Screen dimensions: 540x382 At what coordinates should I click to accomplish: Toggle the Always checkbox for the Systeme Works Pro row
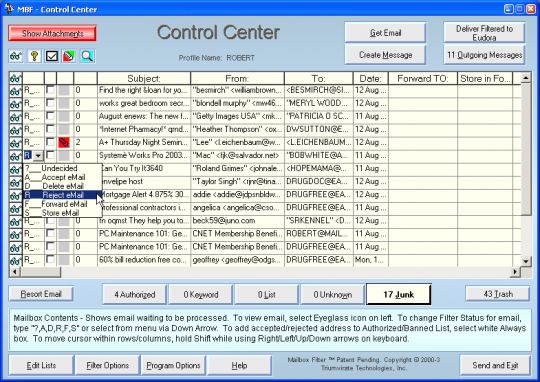click(x=50, y=155)
